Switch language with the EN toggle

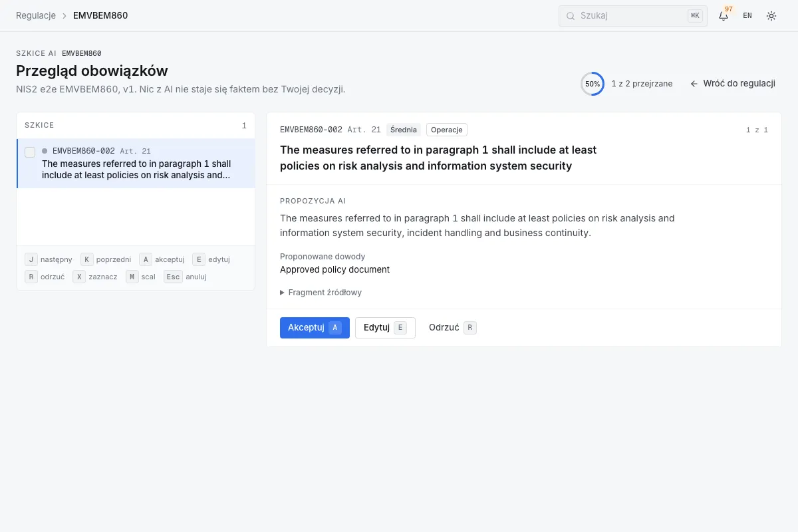747,15
